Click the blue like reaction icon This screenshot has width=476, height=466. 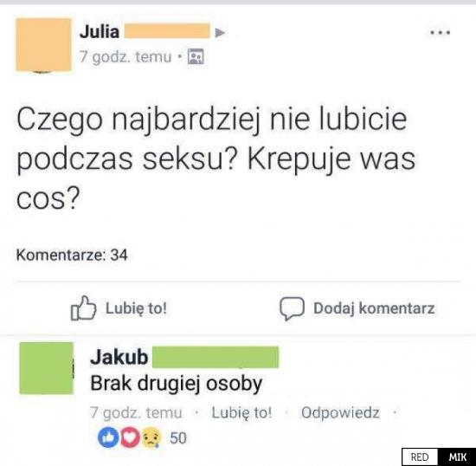[x=108, y=437]
